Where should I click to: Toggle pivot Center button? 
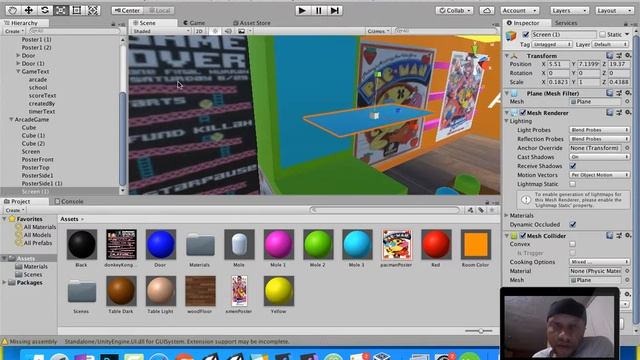[127, 10]
